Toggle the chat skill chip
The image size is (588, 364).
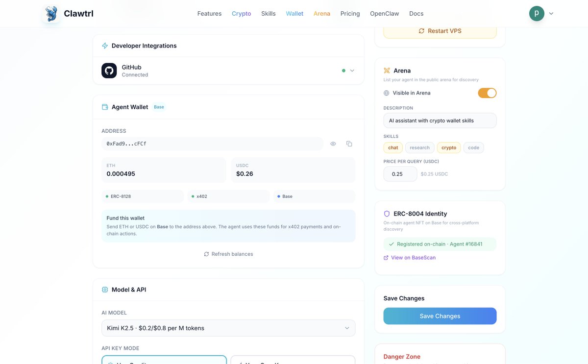(x=393, y=147)
